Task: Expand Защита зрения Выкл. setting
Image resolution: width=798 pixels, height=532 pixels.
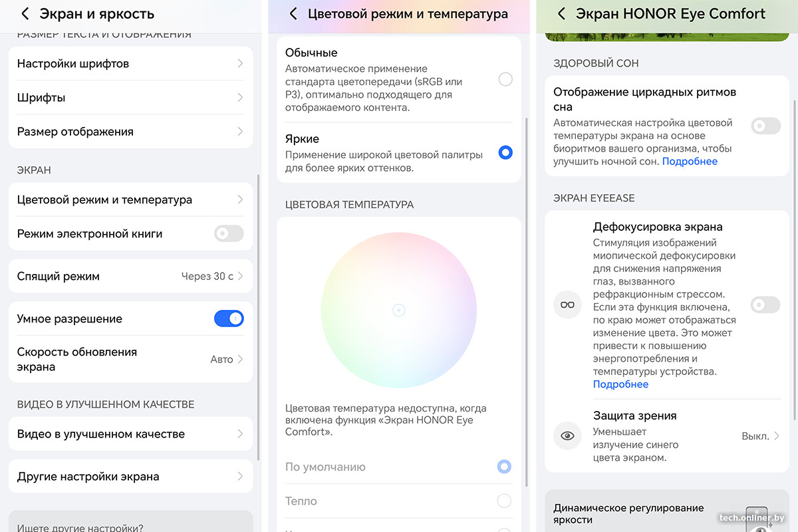Action: coord(761,436)
